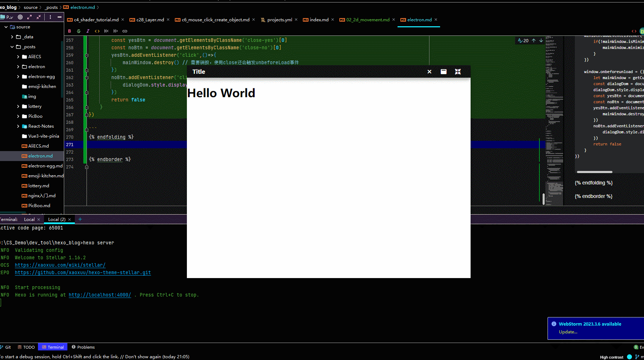Click Update link in WebStorm notification
644x360 pixels.
tap(568, 332)
